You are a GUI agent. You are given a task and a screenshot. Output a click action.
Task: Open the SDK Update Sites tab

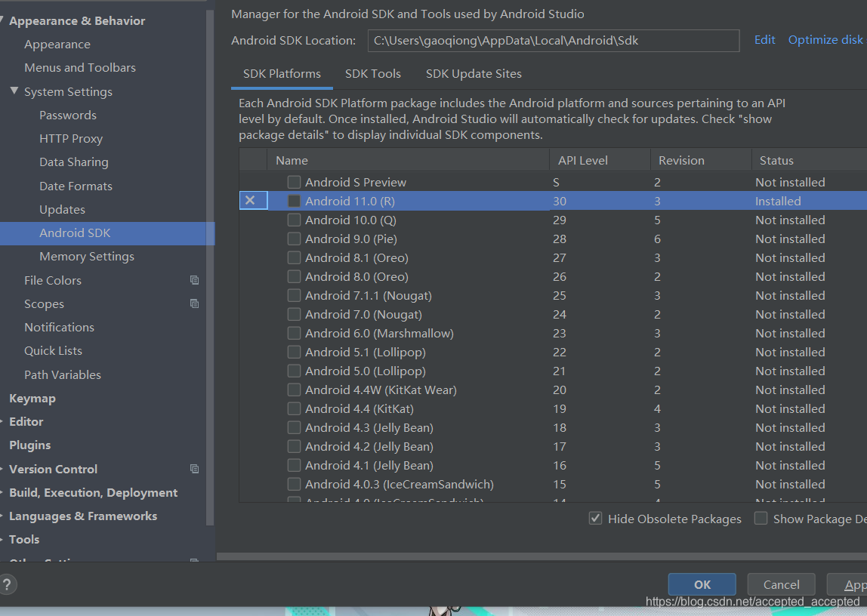[x=474, y=74]
